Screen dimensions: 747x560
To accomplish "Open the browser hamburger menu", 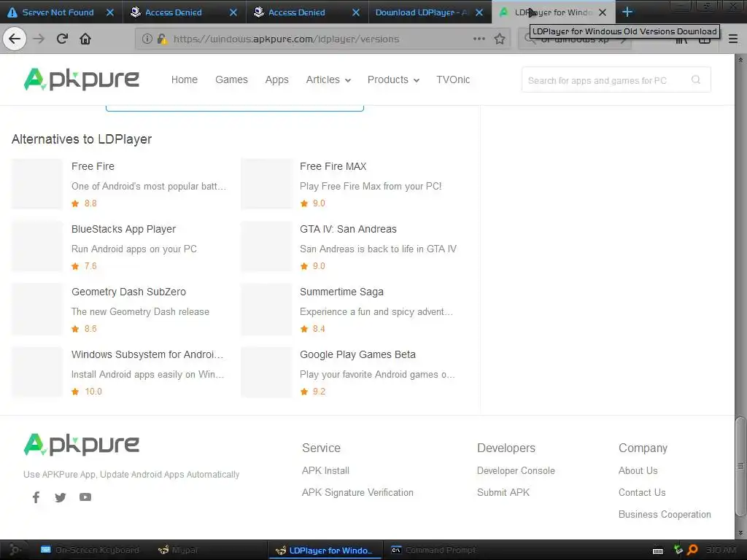I will pos(733,39).
